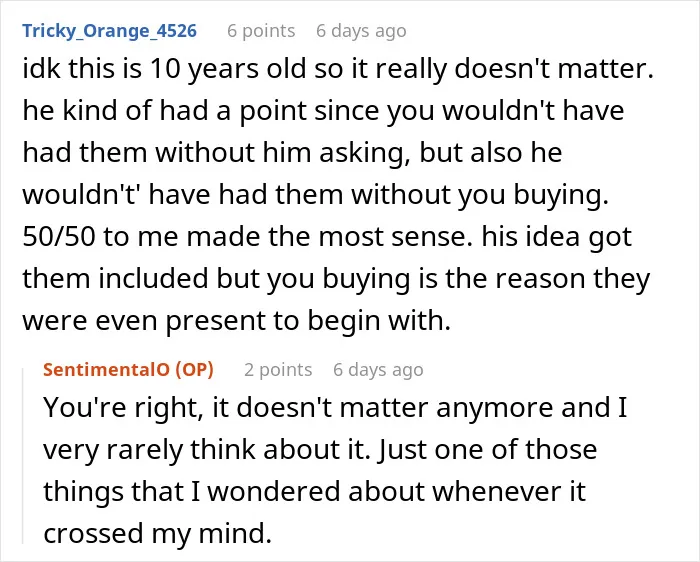Viewport: 700px width, 562px height.
Task: Click the '50/50' text in the comment
Action: tap(59, 237)
